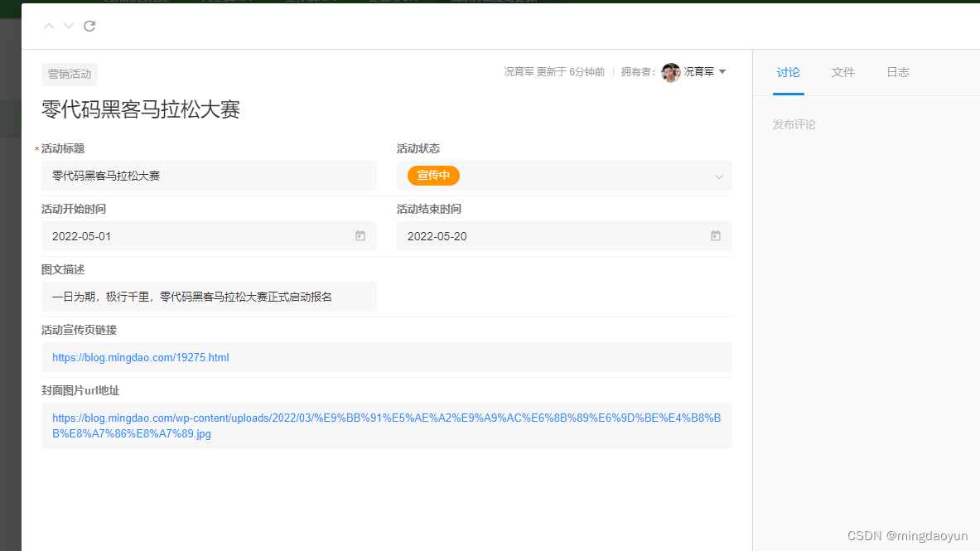Click the 发布评论 comment box
The height and width of the screenshot is (551, 980).
pos(794,123)
